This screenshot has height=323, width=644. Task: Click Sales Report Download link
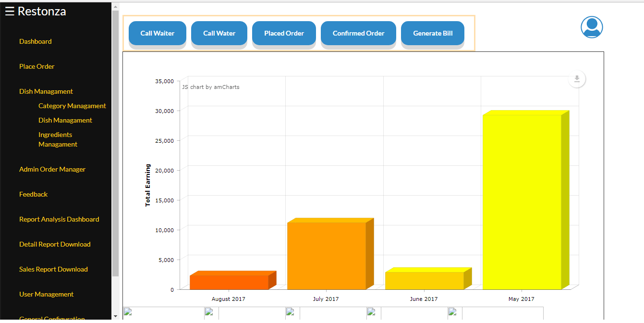point(53,269)
